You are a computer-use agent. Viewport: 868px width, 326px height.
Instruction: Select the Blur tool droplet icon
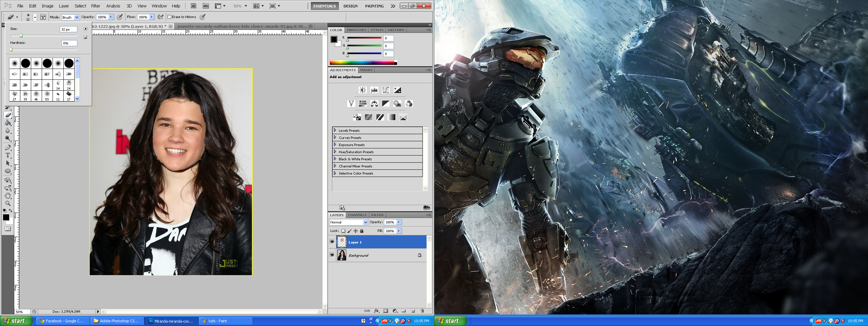click(8, 131)
